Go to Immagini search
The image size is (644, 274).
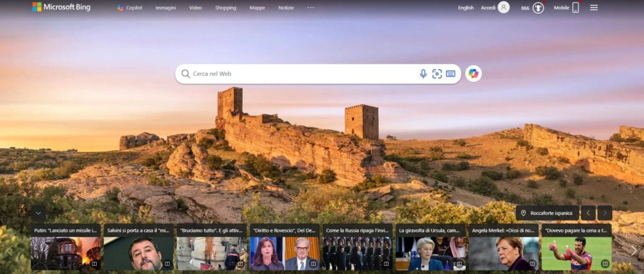165,8
